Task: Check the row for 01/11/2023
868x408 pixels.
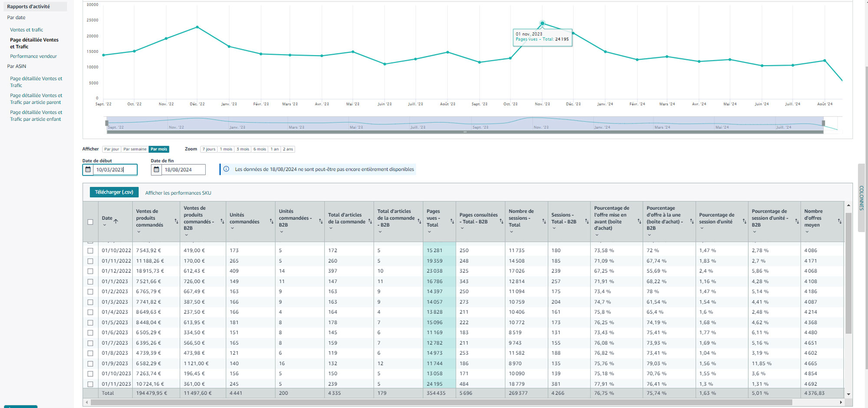Action: [x=90, y=384]
